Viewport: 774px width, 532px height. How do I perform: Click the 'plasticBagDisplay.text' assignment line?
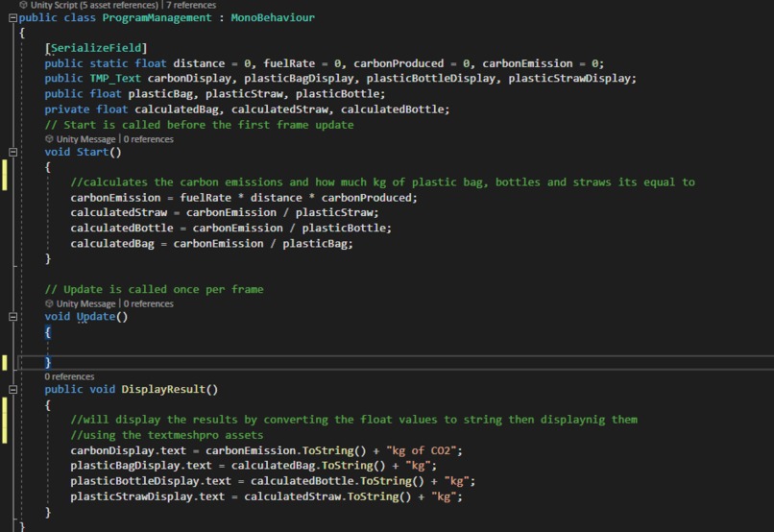point(254,466)
